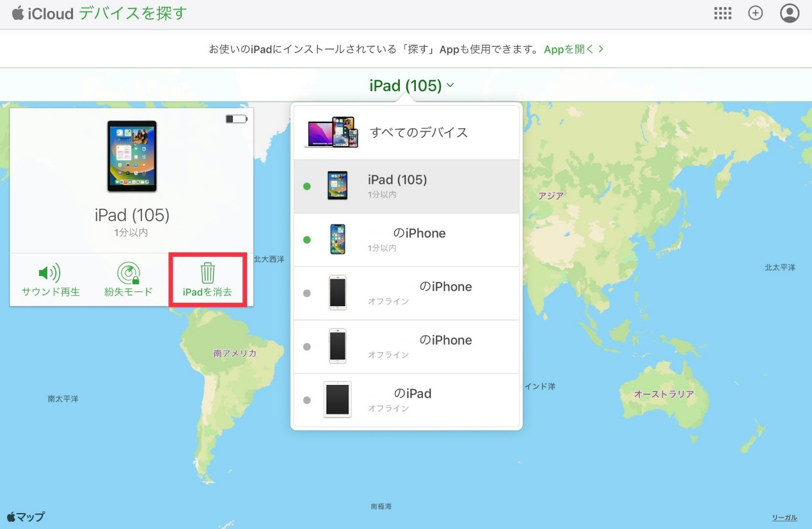Image resolution: width=812 pixels, height=529 pixels.
Task: Click the iPad (105) name in device card
Action: click(x=132, y=215)
